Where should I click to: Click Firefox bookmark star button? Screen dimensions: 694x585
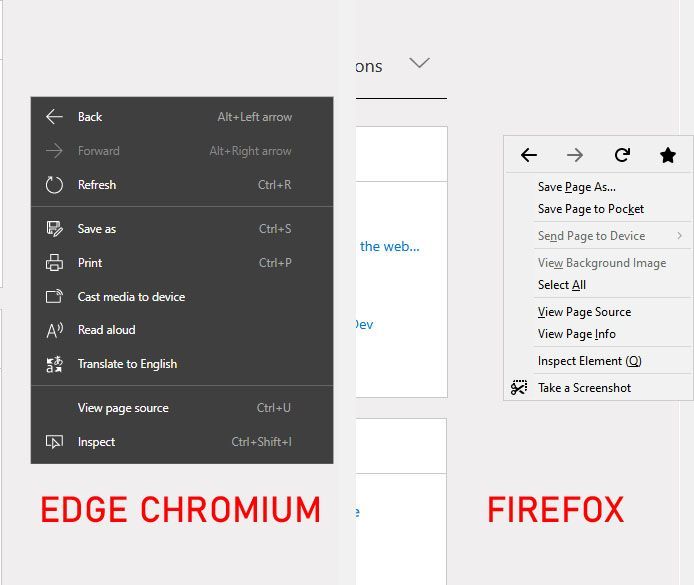click(667, 155)
